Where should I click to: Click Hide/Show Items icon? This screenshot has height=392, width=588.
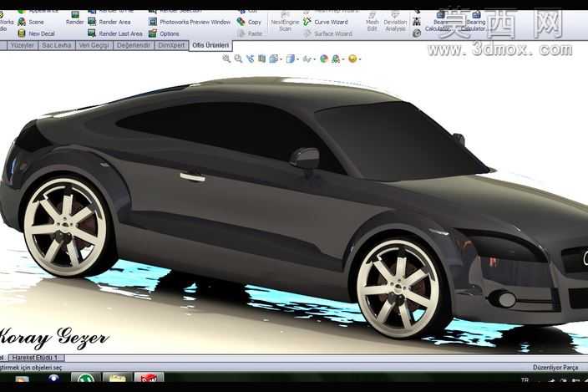click(307, 59)
